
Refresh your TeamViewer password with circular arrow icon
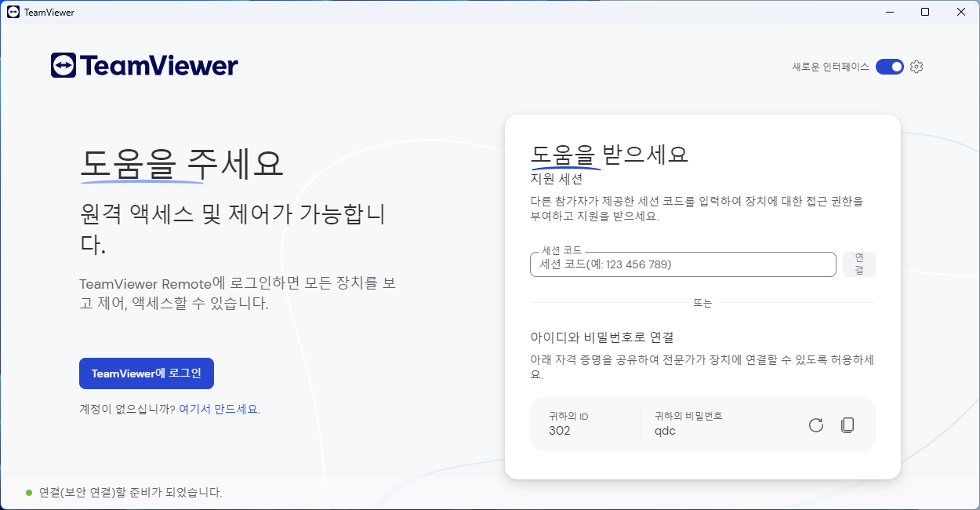815,424
